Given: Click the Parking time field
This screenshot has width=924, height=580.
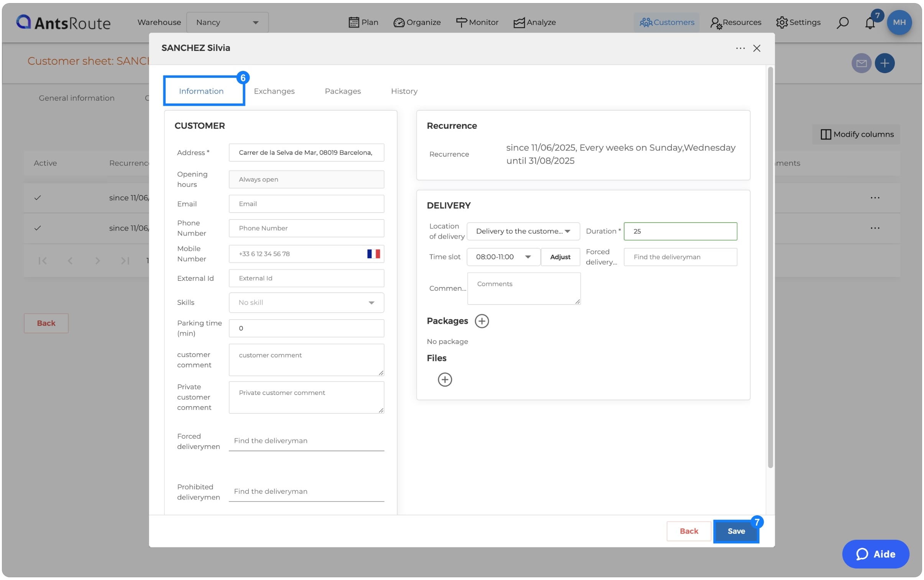Looking at the screenshot, I should pyautogui.click(x=306, y=328).
